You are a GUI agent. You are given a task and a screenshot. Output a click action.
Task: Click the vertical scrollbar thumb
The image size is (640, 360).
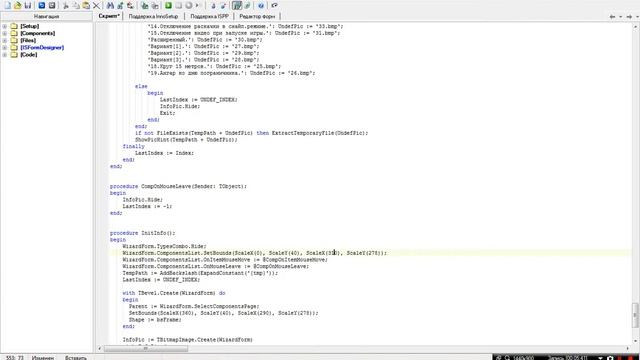coord(636,314)
